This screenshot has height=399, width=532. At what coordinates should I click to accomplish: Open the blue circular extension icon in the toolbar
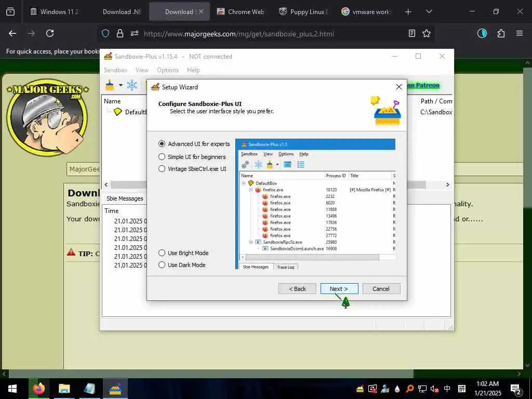pos(482,33)
